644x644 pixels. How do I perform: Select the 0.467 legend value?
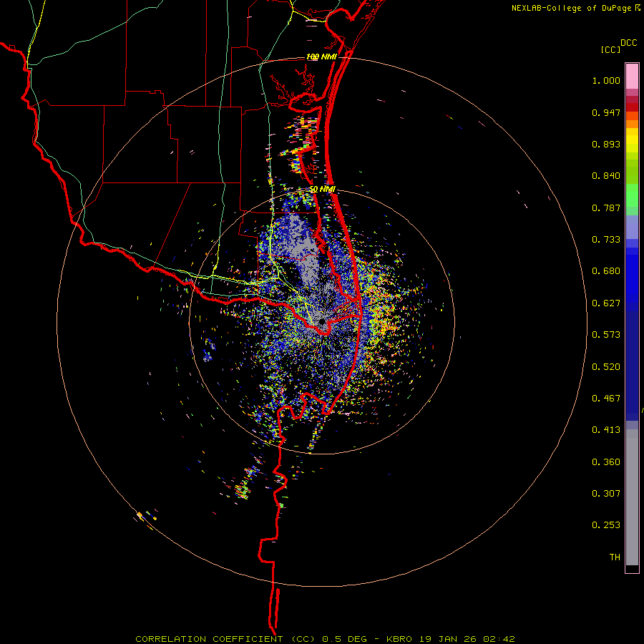606,399
